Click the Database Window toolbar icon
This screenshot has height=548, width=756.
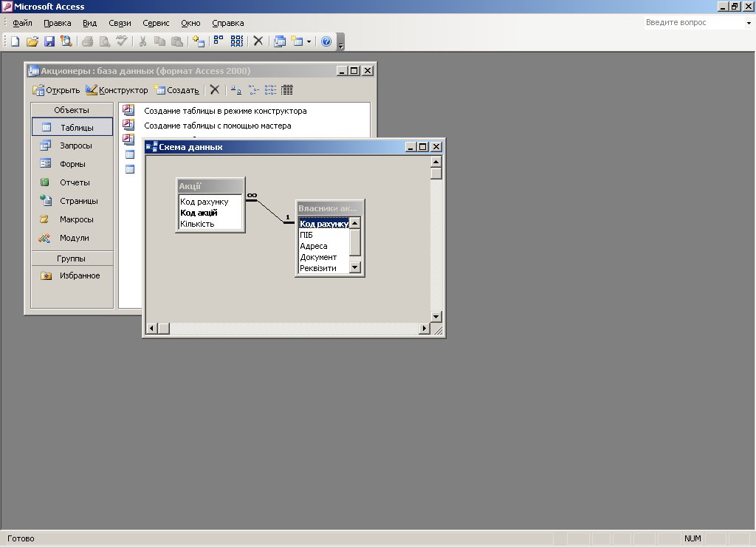(280, 41)
